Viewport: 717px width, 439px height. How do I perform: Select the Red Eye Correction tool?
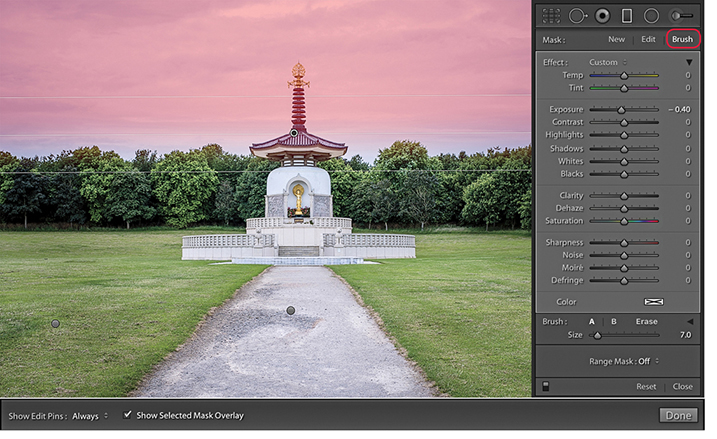click(x=602, y=16)
